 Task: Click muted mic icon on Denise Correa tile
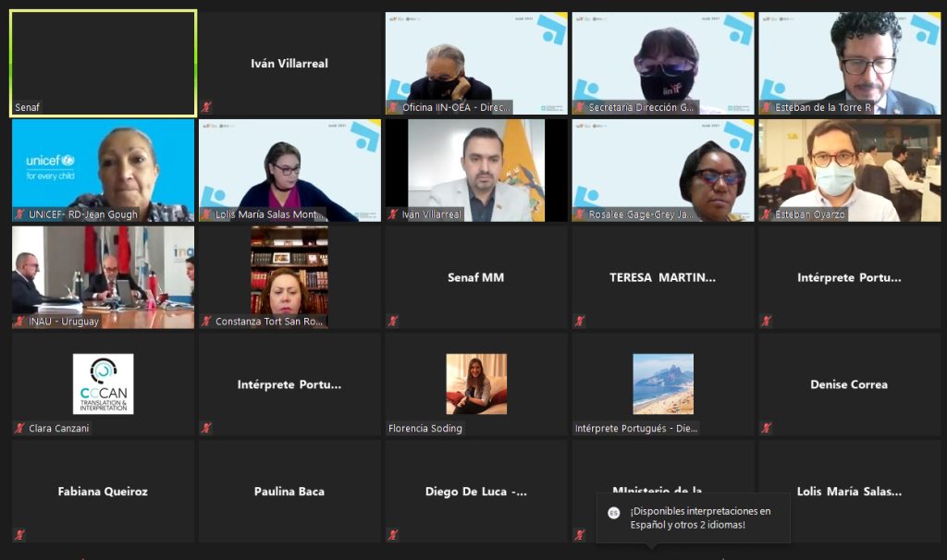766,428
